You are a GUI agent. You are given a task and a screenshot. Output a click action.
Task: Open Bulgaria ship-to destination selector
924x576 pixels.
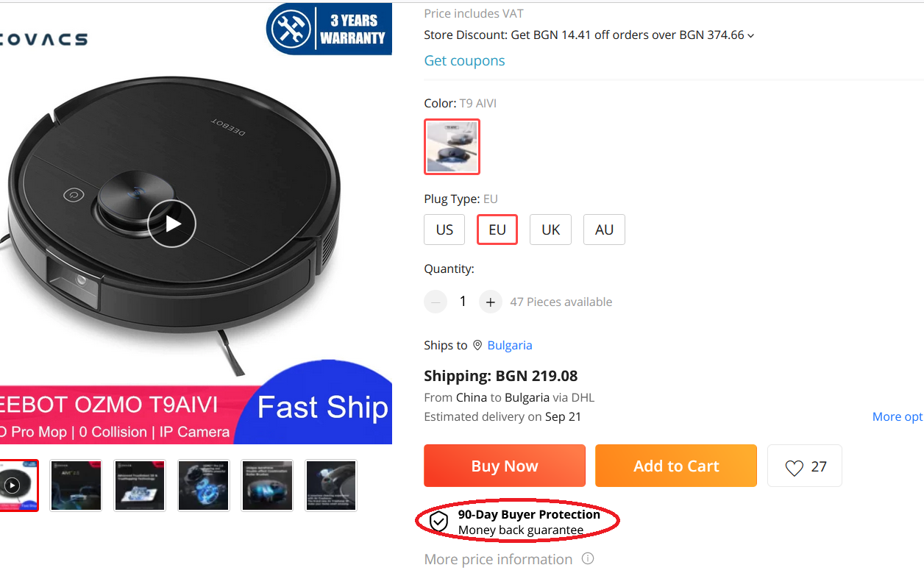509,345
